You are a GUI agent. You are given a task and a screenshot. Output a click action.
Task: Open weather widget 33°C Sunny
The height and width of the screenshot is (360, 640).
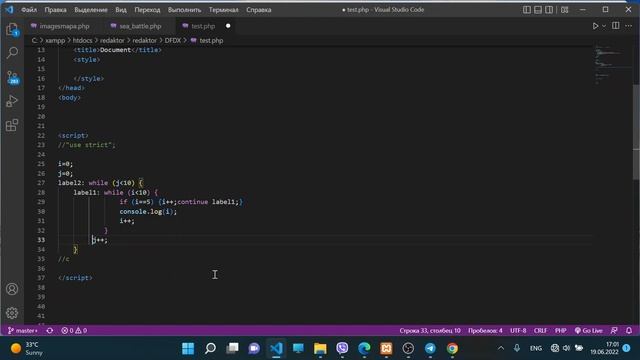[x=28, y=348]
